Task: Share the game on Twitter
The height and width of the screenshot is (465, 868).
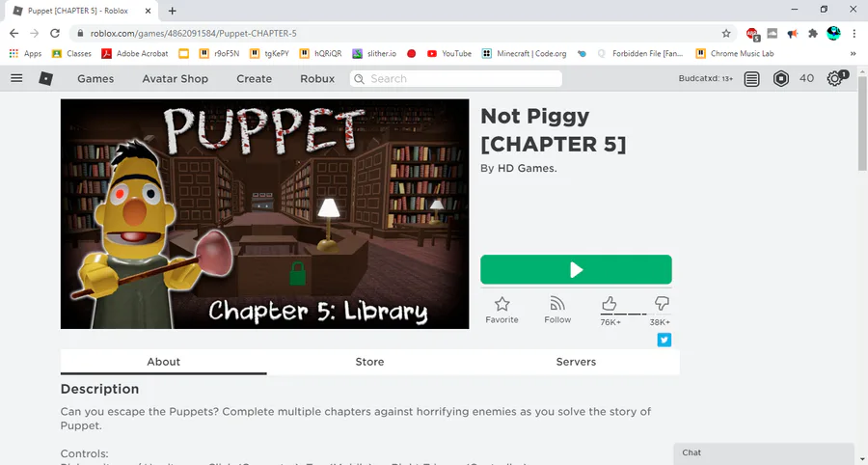Action: [x=665, y=340]
